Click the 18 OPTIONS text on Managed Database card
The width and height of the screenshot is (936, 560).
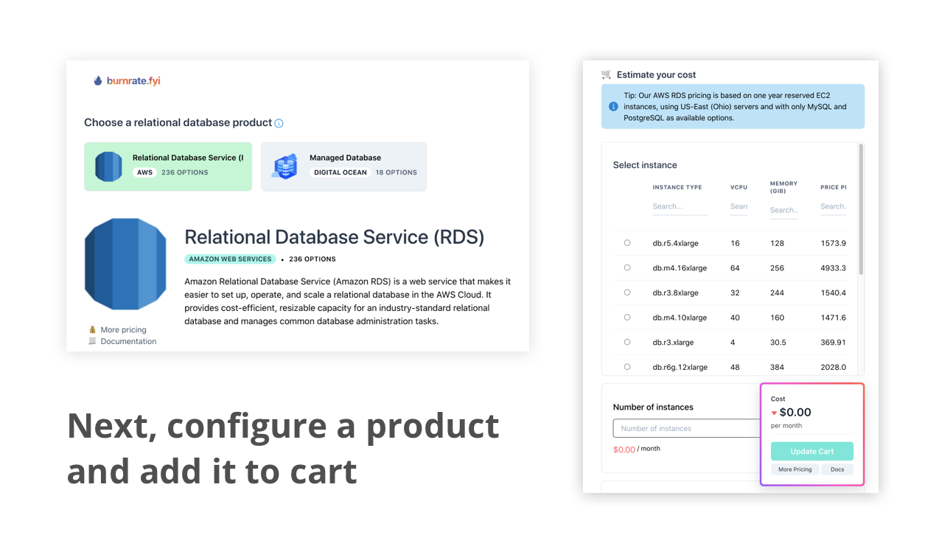pyautogui.click(x=397, y=172)
